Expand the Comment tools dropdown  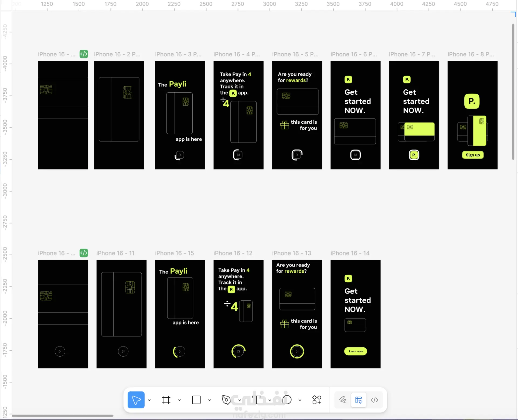pyautogui.click(x=300, y=400)
